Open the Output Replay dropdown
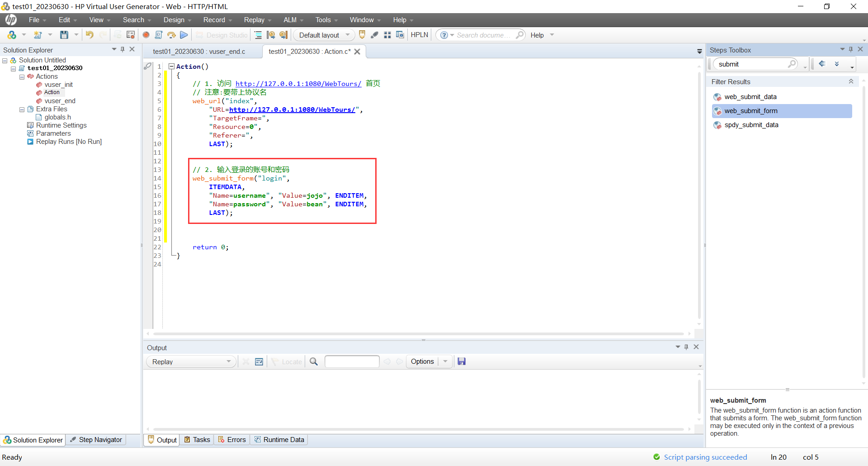Screen dimensions: 868x466 (191, 361)
